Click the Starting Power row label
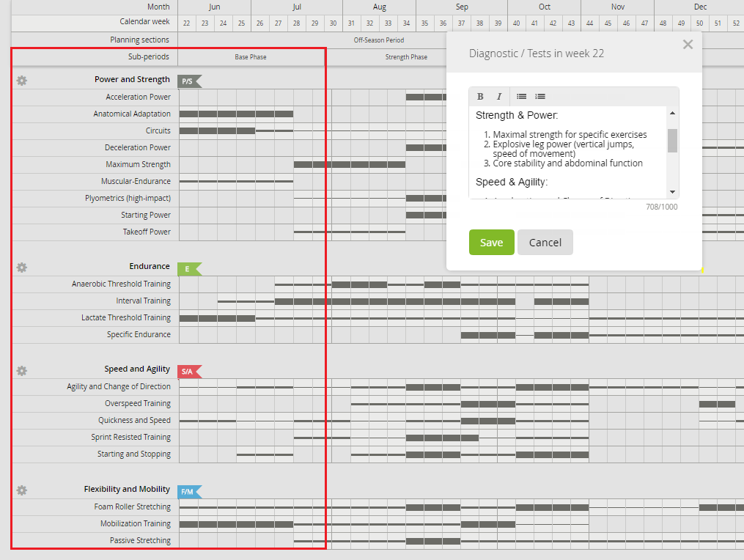Image resolution: width=744 pixels, height=560 pixels. [146, 215]
